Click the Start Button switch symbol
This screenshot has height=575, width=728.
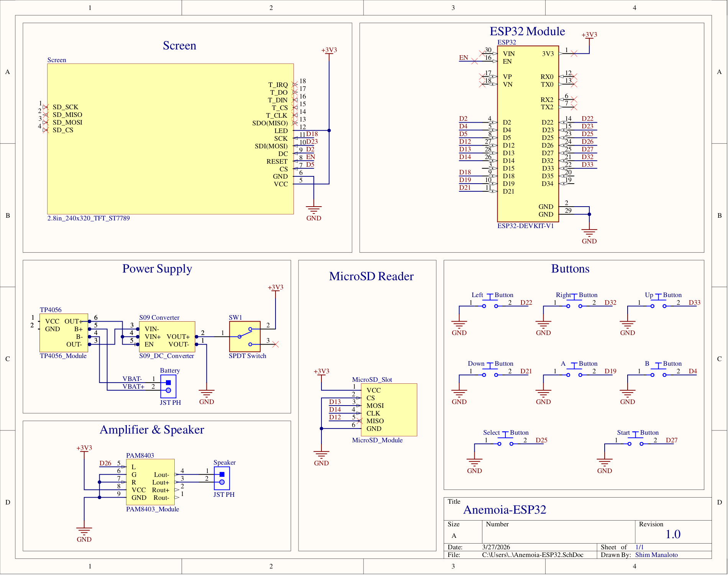[635, 439]
